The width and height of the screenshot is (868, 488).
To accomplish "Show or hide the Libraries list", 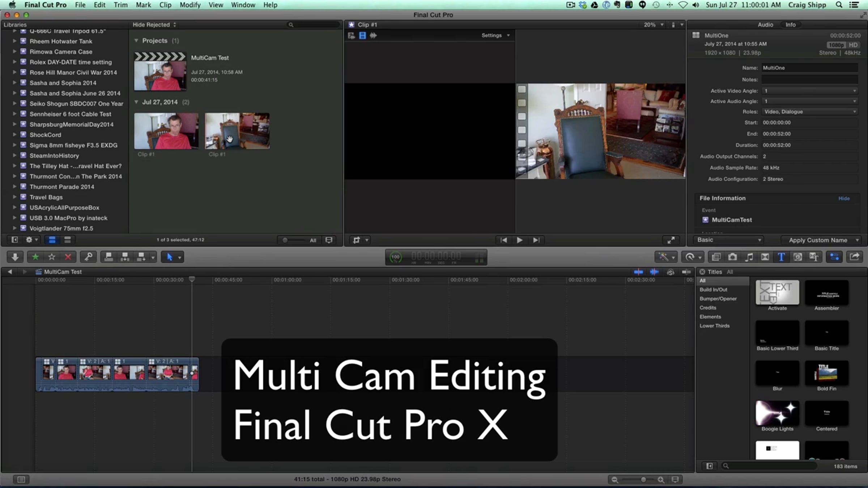I will tap(14, 240).
